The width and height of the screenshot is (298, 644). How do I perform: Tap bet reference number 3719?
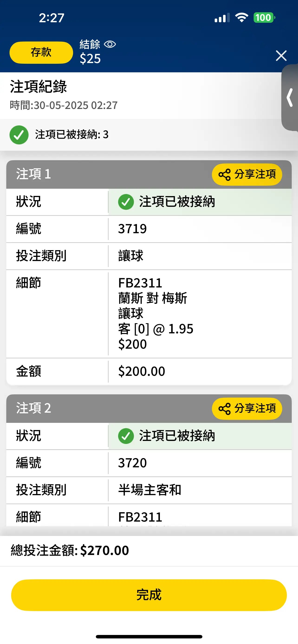click(132, 229)
